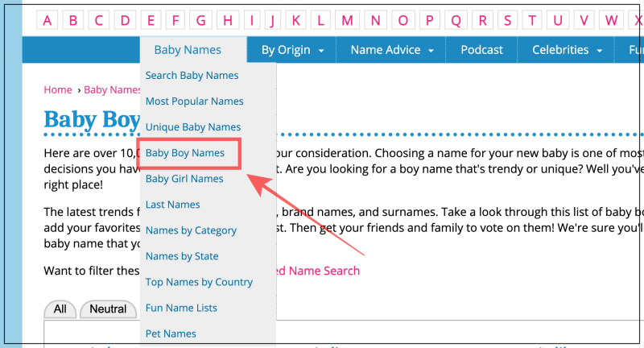Open letter K names index

coord(295,20)
